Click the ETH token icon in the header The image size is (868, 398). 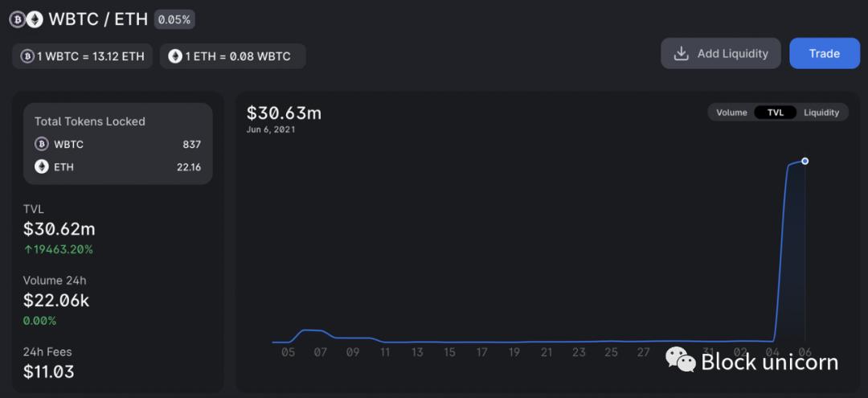pos(34,19)
